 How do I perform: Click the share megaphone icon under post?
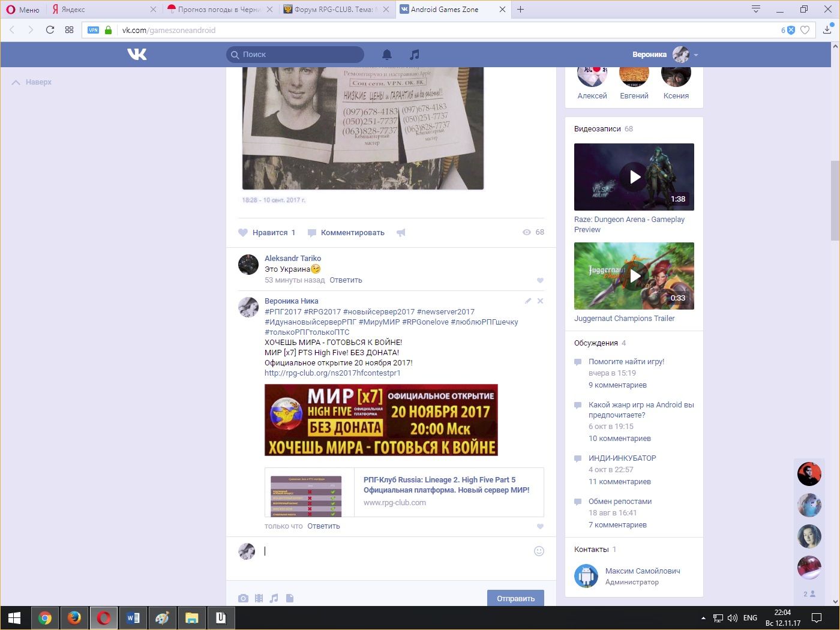(401, 233)
